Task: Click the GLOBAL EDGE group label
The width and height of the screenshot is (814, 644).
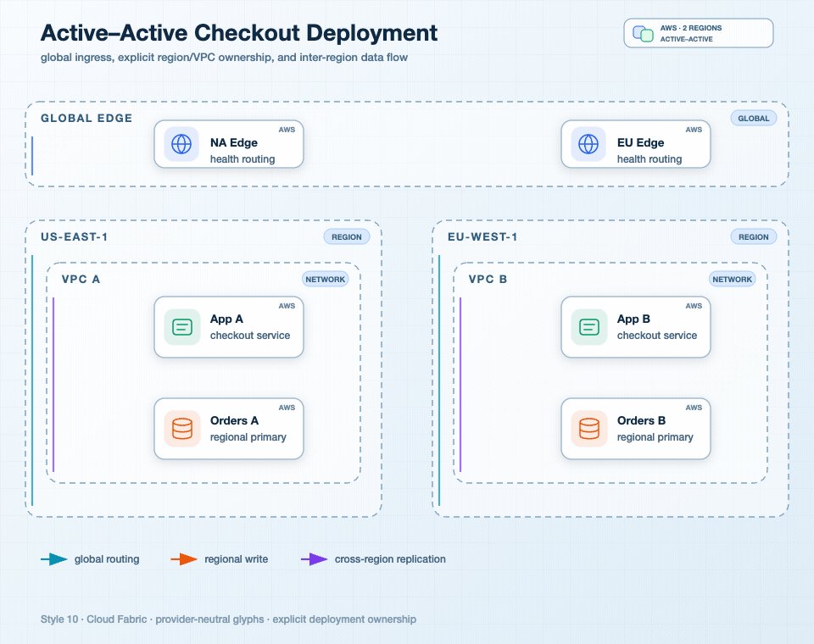Action: click(x=86, y=119)
